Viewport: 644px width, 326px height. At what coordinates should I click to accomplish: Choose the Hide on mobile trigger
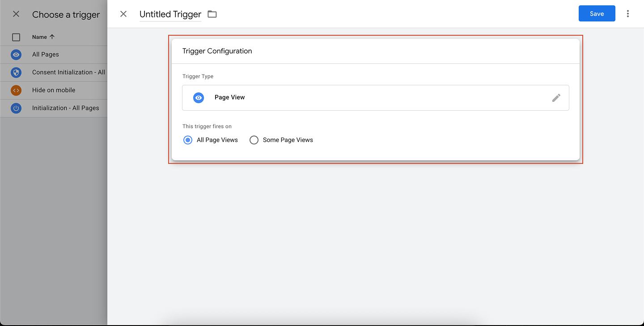(x=54, y=90)
